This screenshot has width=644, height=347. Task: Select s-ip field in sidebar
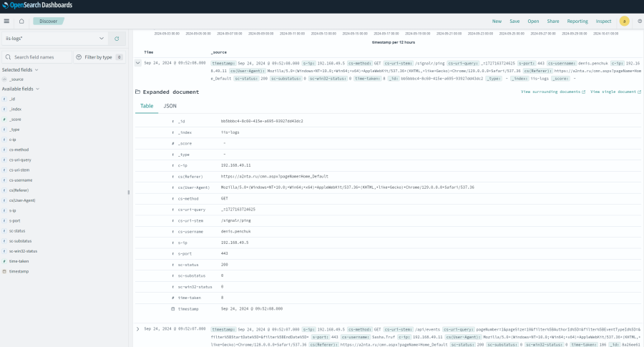tap(13, 210)
